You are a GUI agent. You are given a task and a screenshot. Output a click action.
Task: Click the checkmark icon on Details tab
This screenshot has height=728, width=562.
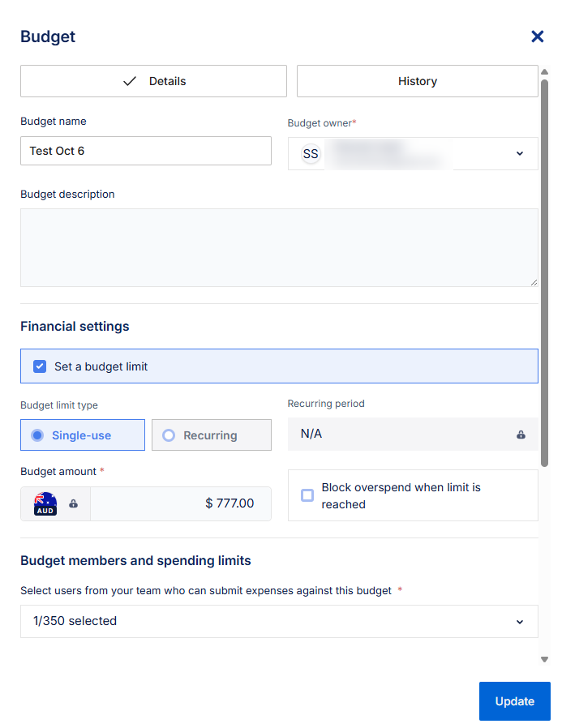coord(130,81)
